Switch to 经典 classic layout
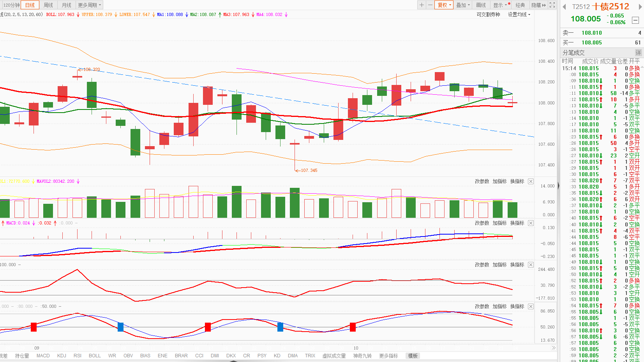The height and width of the screenshot is (362, 644). coord(520,5)
